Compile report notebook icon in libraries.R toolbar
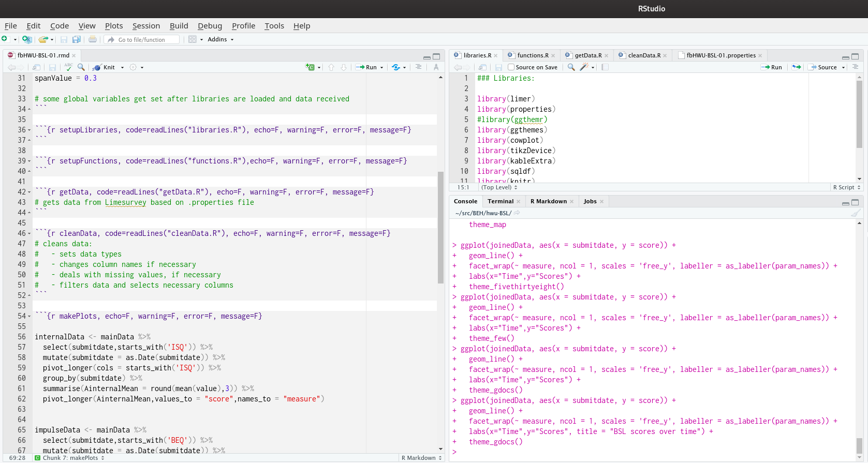The height and width of the screenshot is (463, 868). pos(605,67)
